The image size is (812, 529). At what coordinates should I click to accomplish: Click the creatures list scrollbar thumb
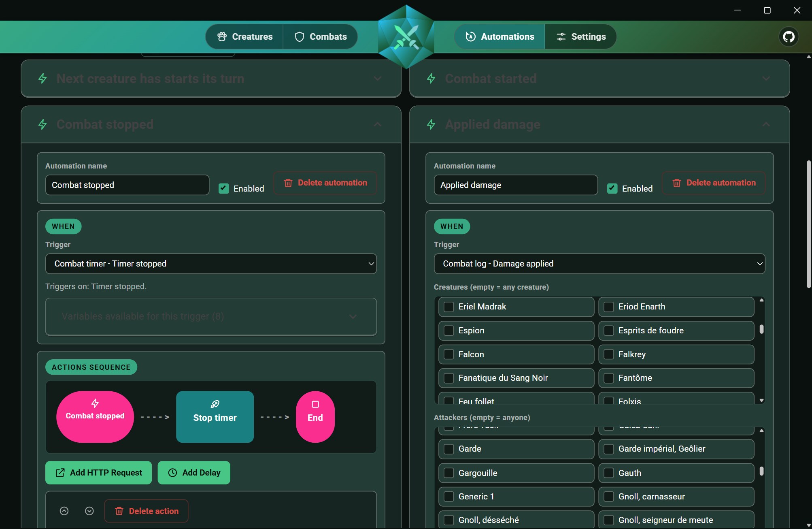[x=761, y=329]
